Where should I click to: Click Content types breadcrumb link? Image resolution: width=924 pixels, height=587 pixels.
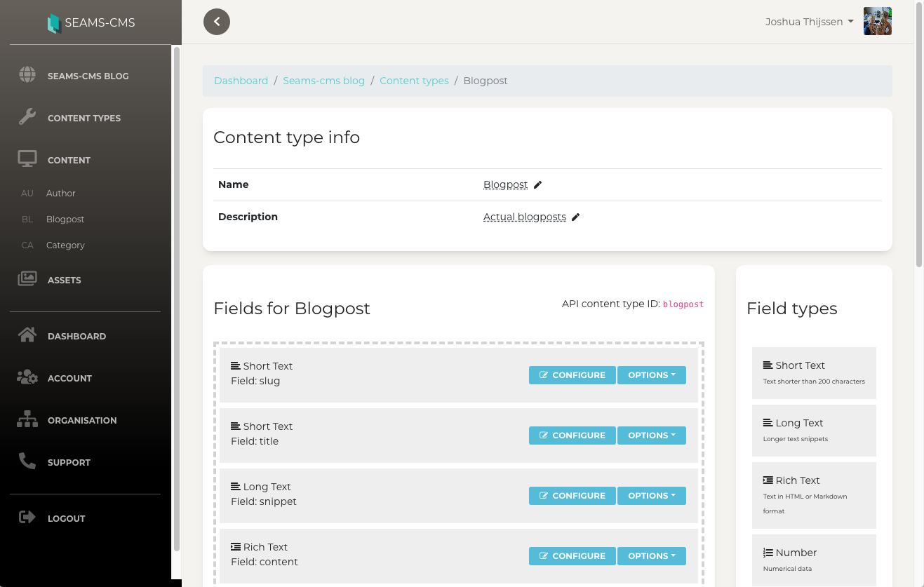[414, 81]
